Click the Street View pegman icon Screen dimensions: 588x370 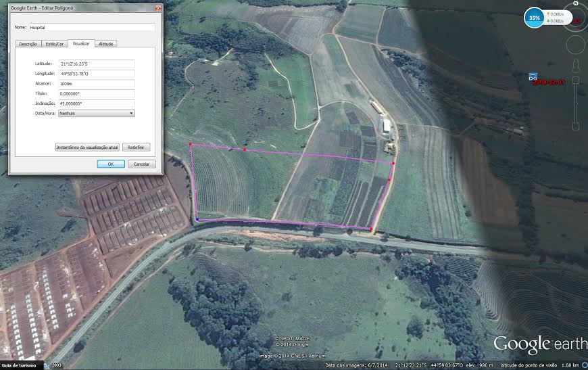click(x=576, y=65)
